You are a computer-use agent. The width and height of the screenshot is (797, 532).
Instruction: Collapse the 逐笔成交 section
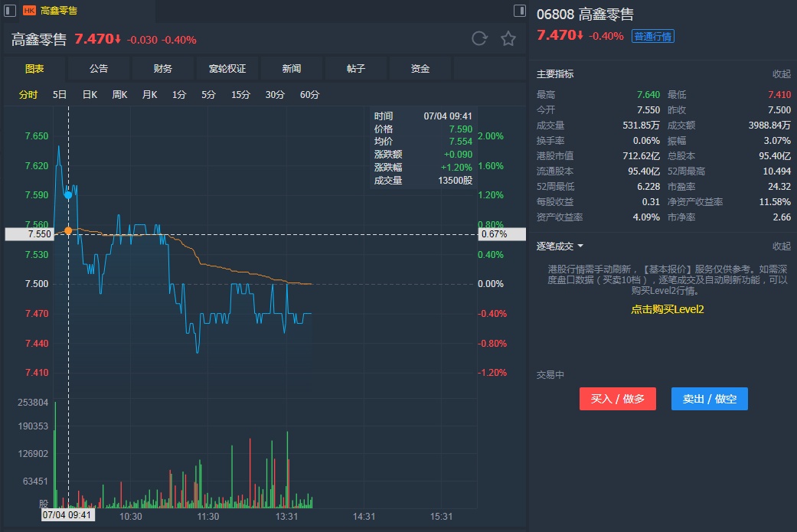[x=781, y=246]
